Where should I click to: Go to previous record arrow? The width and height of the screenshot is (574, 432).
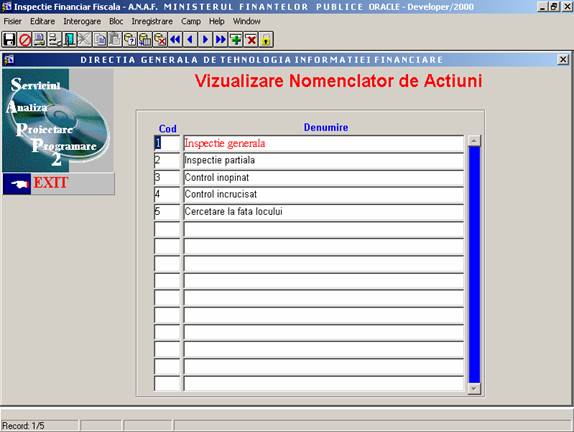190,40
